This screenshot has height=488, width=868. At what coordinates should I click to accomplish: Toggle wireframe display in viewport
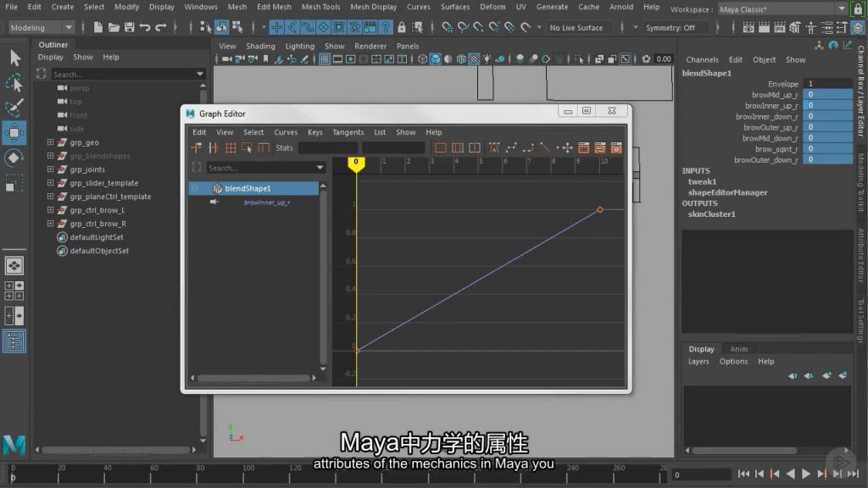(422, 59)
